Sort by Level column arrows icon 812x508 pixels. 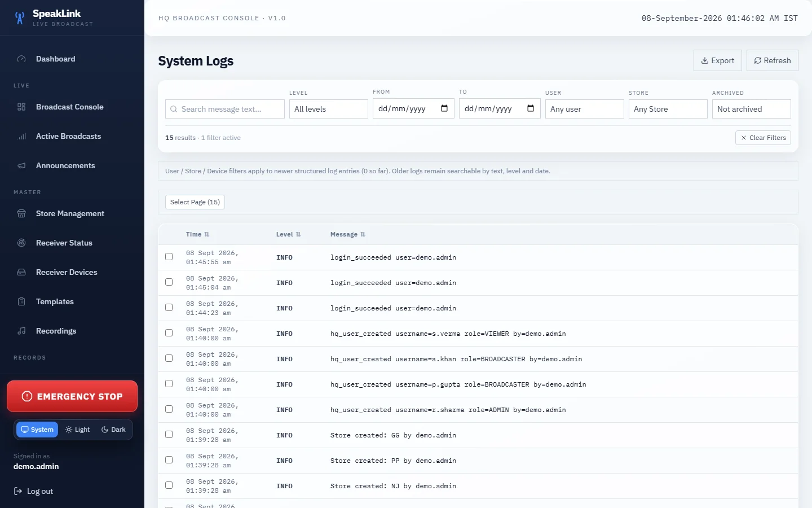pyautogui.click(x=298, y=234)
